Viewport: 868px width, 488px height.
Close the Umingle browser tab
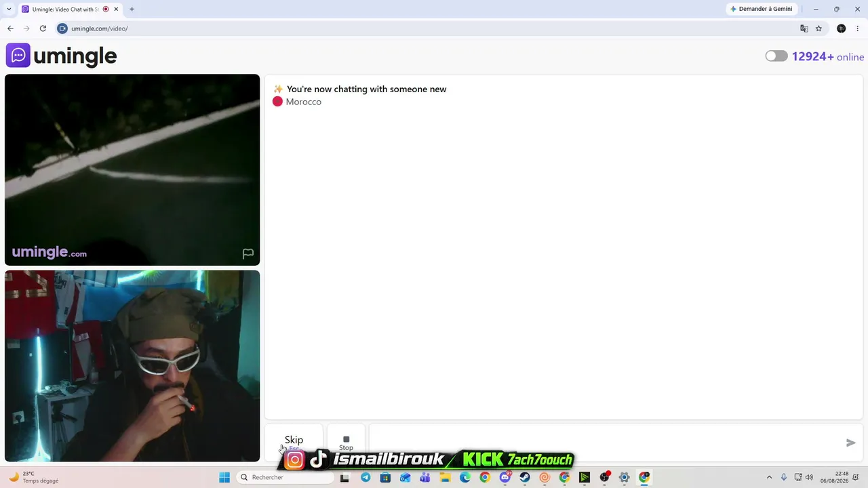tap(115, 9)
